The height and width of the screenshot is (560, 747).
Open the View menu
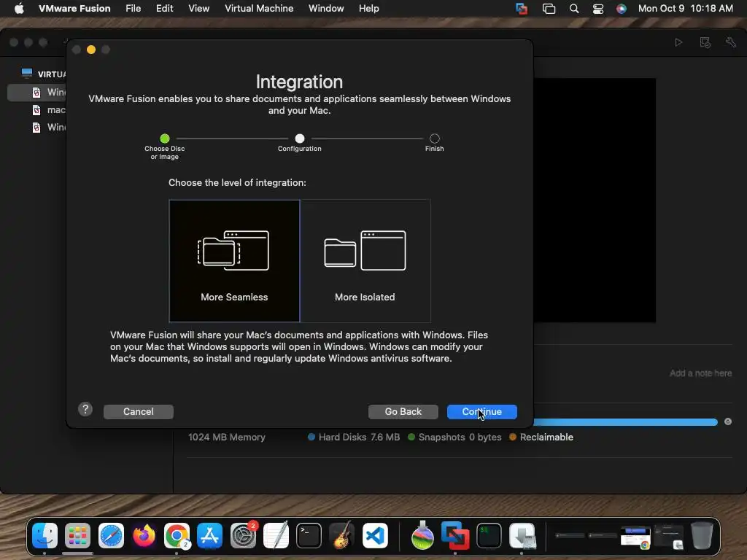198,9
